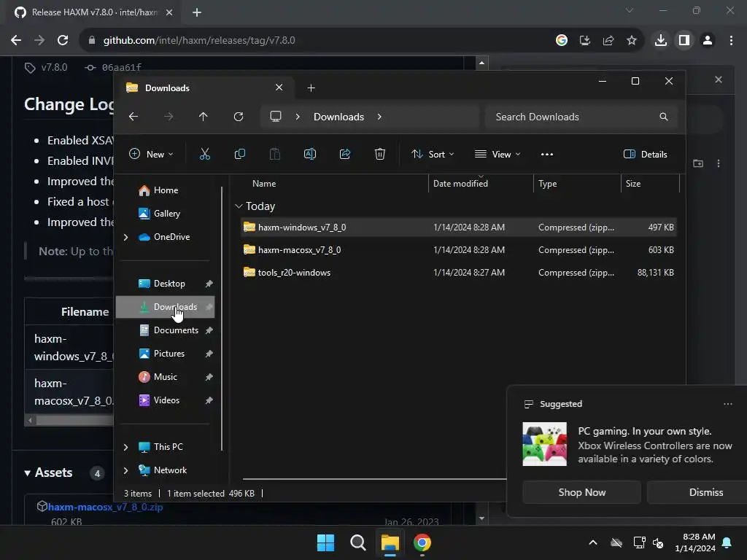Click the chevron after Downloads in address bar
This screenshot has height=560, width=747.
click(x=379, y=117)
